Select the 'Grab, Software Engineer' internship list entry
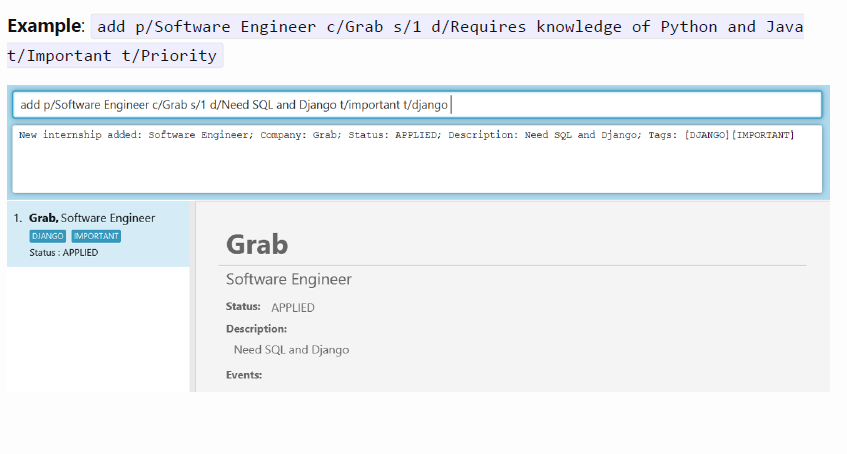 coord(98,234)
